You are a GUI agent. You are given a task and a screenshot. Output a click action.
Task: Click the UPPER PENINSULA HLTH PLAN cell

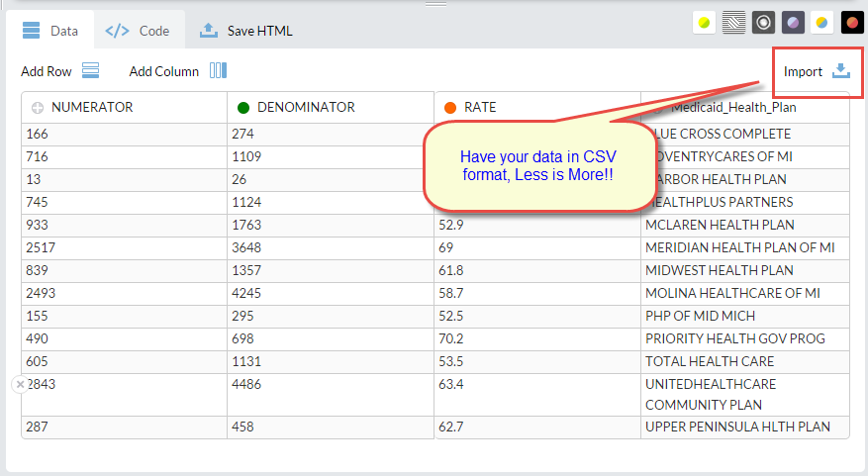pos(745,428)
